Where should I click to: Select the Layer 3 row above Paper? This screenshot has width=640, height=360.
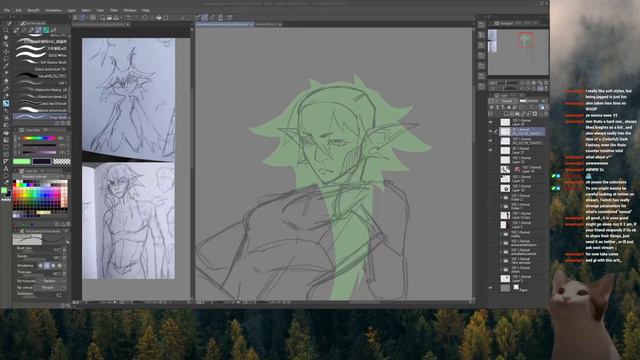(x=522, y=279)
